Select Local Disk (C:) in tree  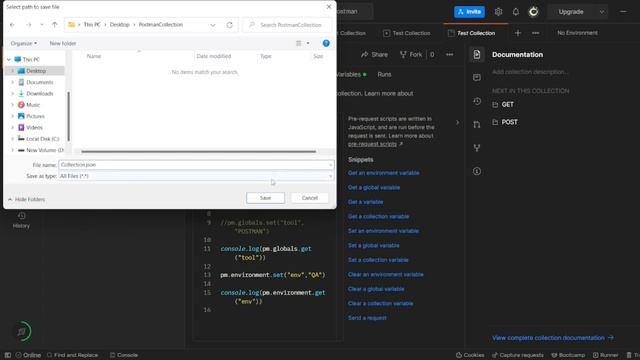pos(42,139)
